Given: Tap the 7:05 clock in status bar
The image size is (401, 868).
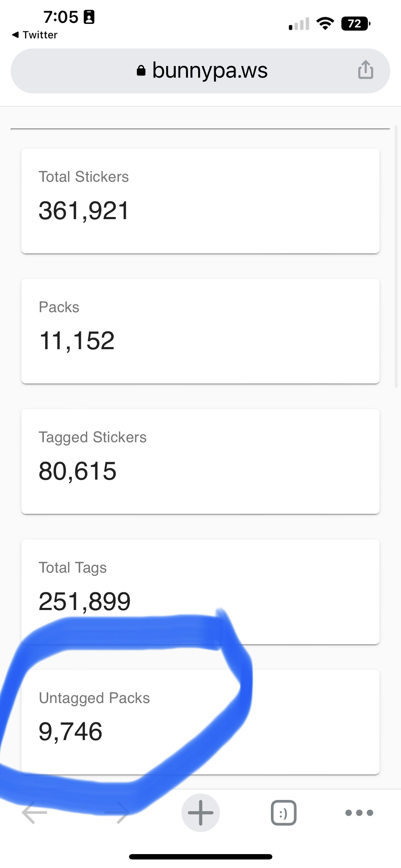Looking at the screenshot, I should 61,17.
